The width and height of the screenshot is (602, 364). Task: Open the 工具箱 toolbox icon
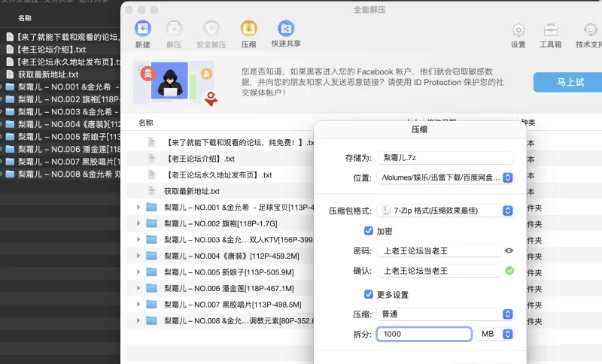[551, 29]
